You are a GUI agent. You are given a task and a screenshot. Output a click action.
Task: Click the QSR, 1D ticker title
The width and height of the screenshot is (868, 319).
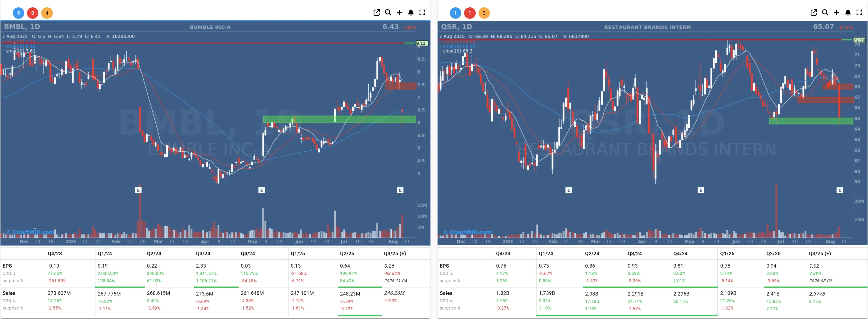[457, 27]
